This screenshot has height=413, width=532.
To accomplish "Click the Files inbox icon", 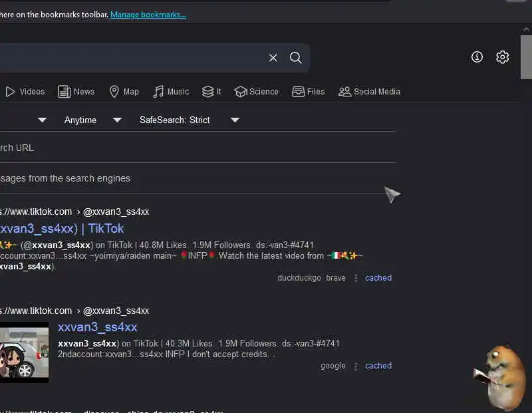I will click(x=298, y=92).
